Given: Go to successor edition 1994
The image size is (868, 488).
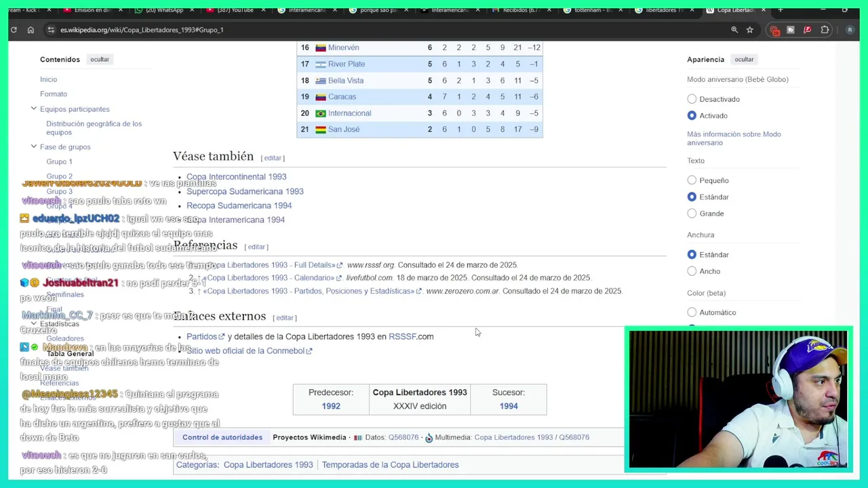Looking at the screenshot, I should [509, 406].
